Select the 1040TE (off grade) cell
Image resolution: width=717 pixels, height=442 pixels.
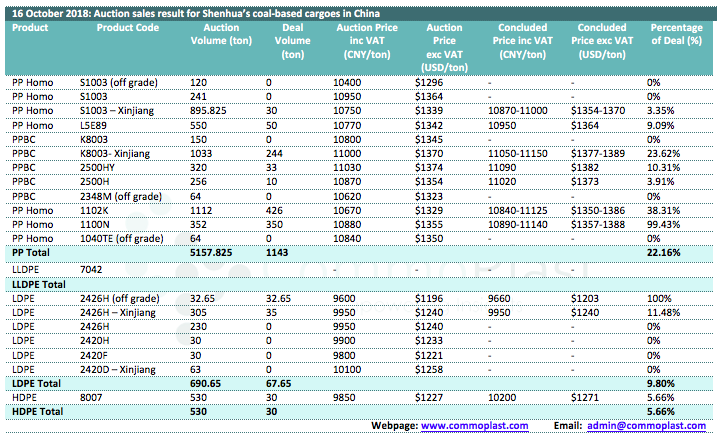click(x=126, y=238)
